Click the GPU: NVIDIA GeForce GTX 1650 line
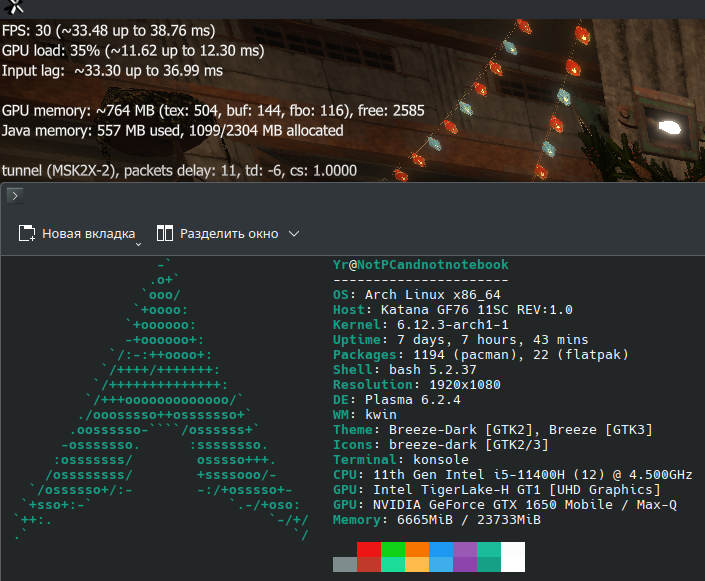The image size is (705, 581). tap(504, 504)
